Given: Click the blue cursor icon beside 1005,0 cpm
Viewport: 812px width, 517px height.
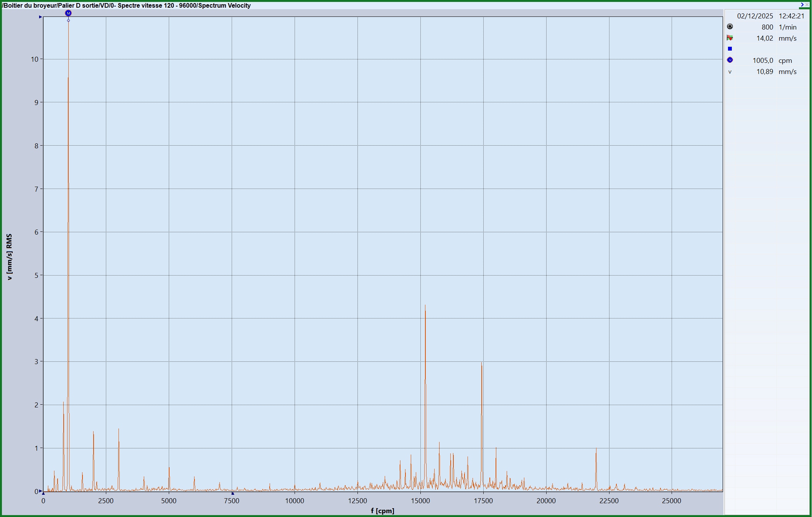Looking at the screenshot, I should point(730,60).
